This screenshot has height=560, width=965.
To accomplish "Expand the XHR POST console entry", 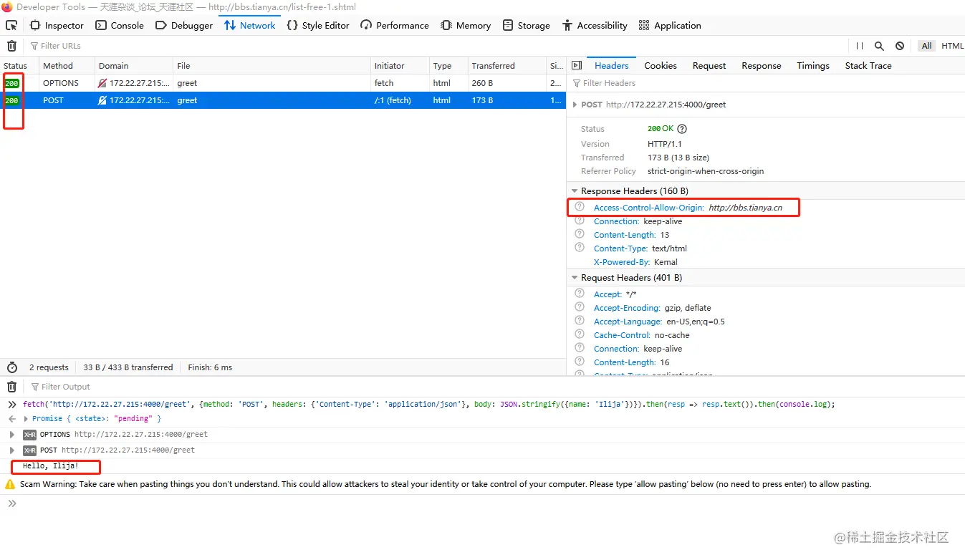I will click(x=11, y=450).
